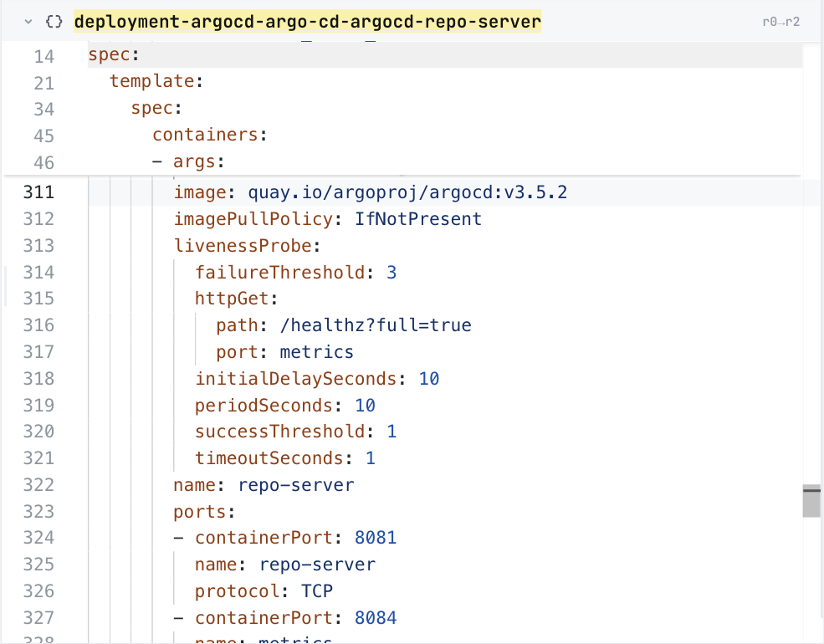Viewport: 824px width, 644px height.
Task: Click failureThreshold value 3
Action: (392, 273)
